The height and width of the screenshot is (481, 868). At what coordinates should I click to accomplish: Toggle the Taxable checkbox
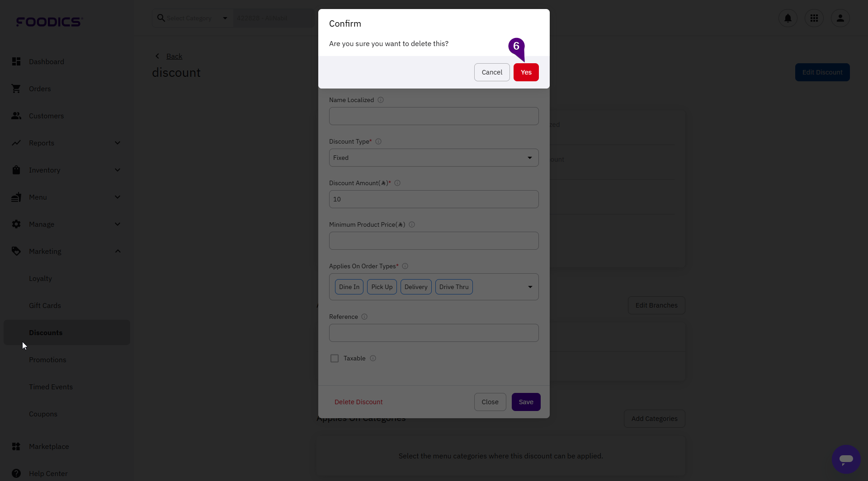(335, 358)
